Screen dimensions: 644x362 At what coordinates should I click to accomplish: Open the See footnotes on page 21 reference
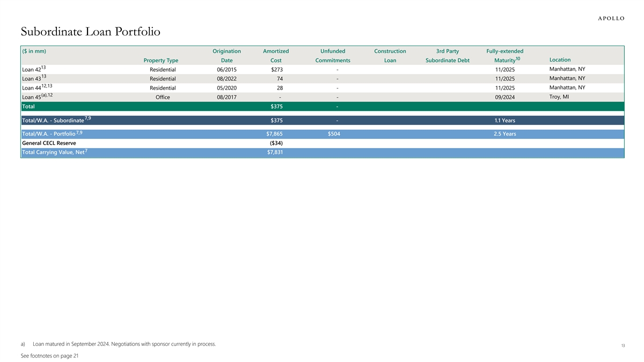[x=49, y=357]
